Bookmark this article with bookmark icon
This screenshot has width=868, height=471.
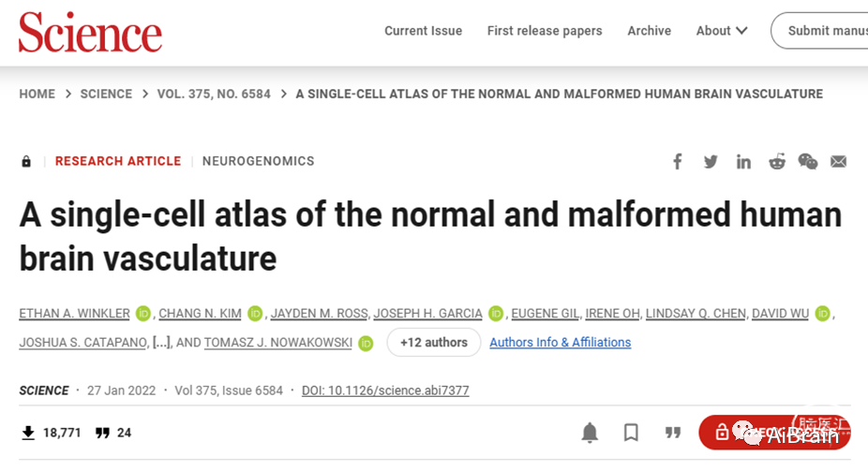[631, 433]
